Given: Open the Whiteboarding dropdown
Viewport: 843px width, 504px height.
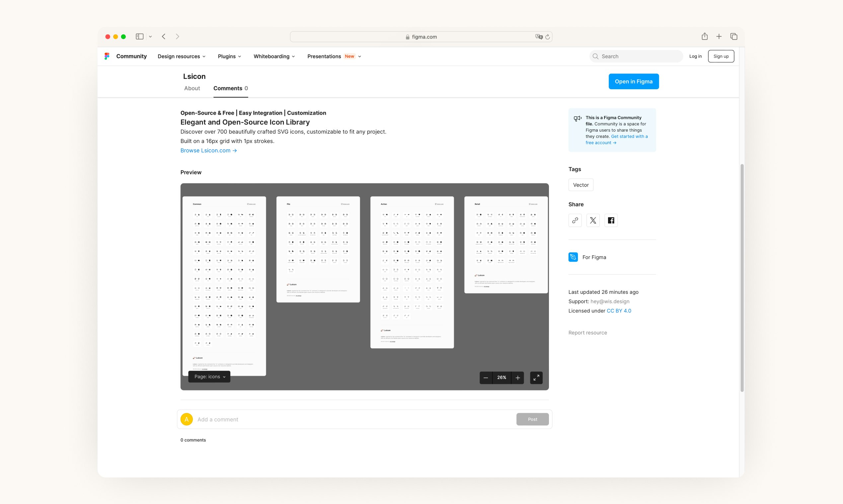Looking at the screenshot, I should [x=274, y=56].
